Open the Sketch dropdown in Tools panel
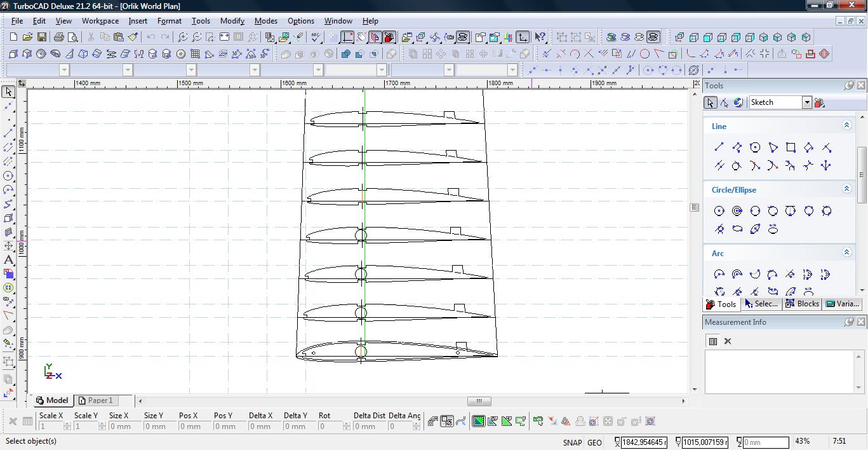 click(806, 102)
